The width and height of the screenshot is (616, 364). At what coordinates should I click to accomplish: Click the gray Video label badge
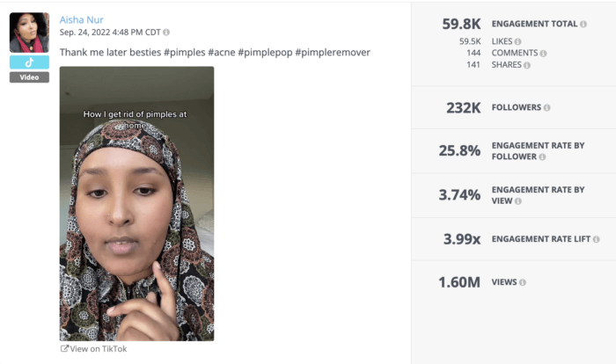point(29,77)
